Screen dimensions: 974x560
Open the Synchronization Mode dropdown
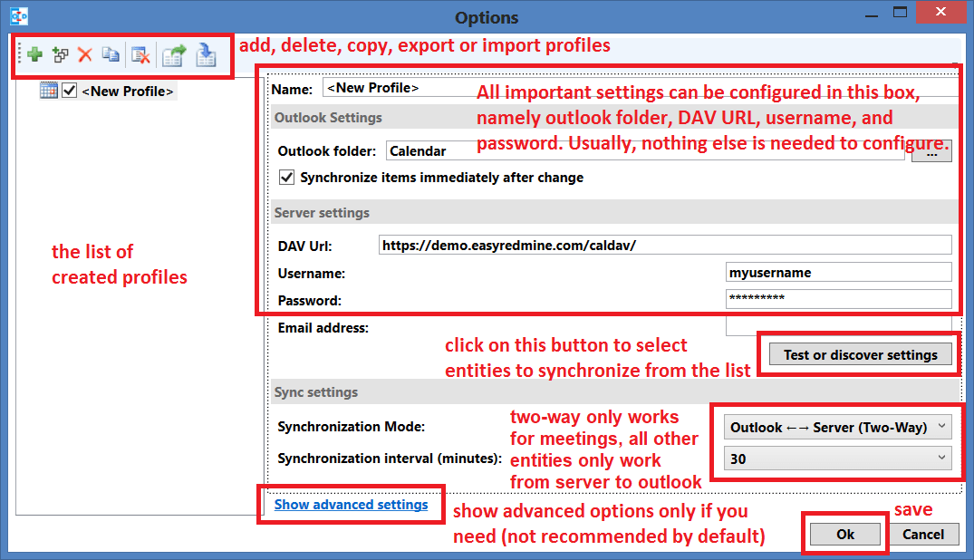tap(835, 427)
